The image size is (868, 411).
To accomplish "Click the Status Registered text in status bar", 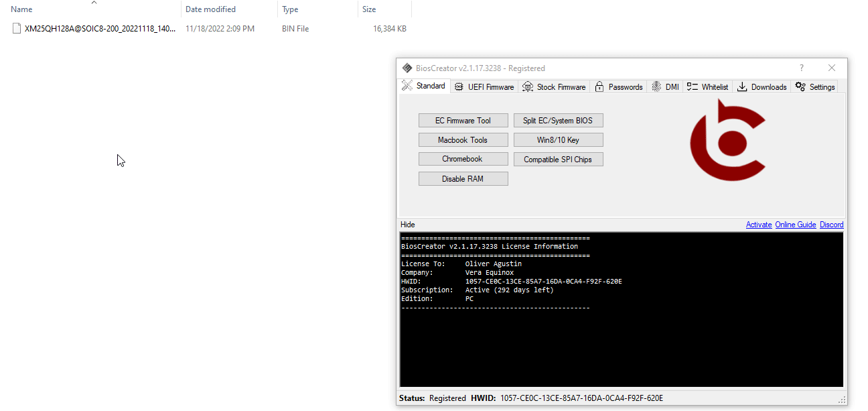I will (x=433, y=398).
